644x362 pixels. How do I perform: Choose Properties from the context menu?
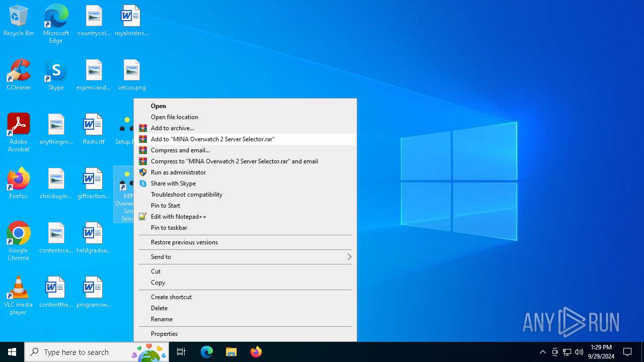pos(164,334)
